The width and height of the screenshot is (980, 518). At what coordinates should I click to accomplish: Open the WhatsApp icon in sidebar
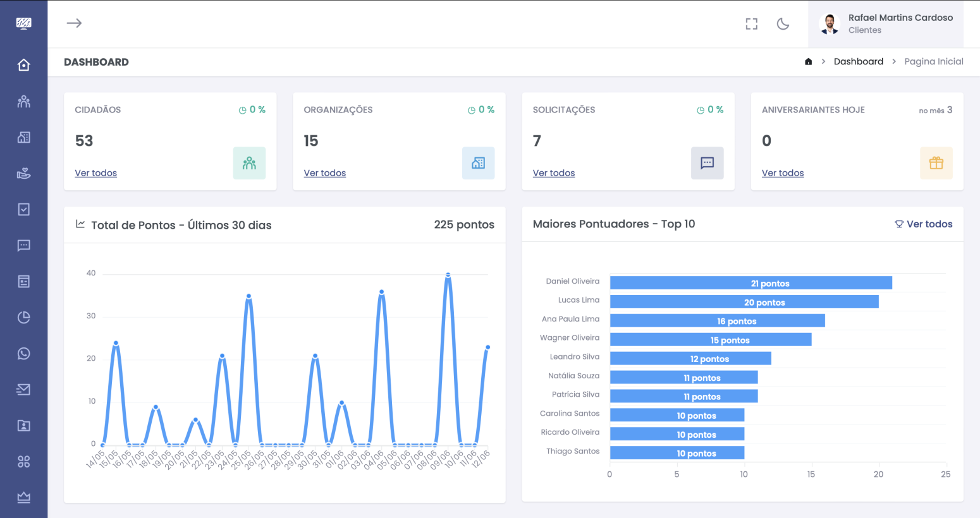point(23,353)
